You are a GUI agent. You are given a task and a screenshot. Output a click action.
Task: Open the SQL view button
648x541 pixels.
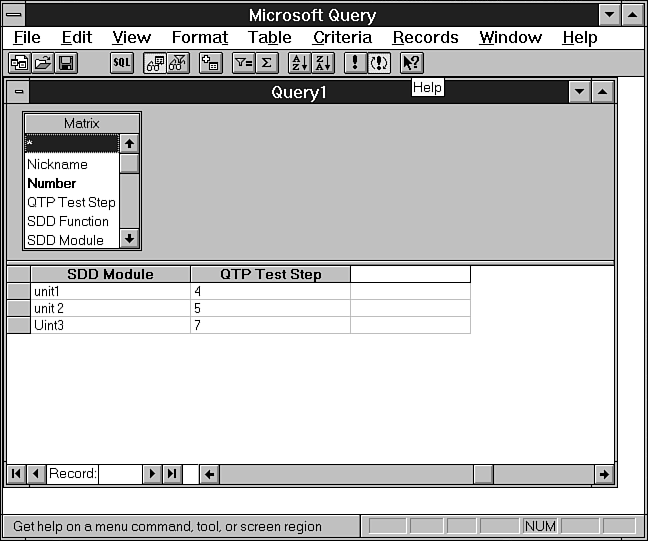(122, 63)
